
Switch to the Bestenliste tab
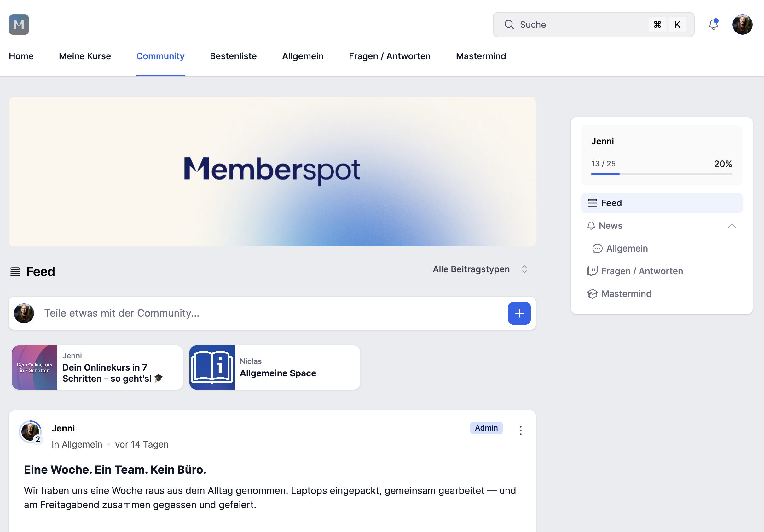tap(233, 56)
